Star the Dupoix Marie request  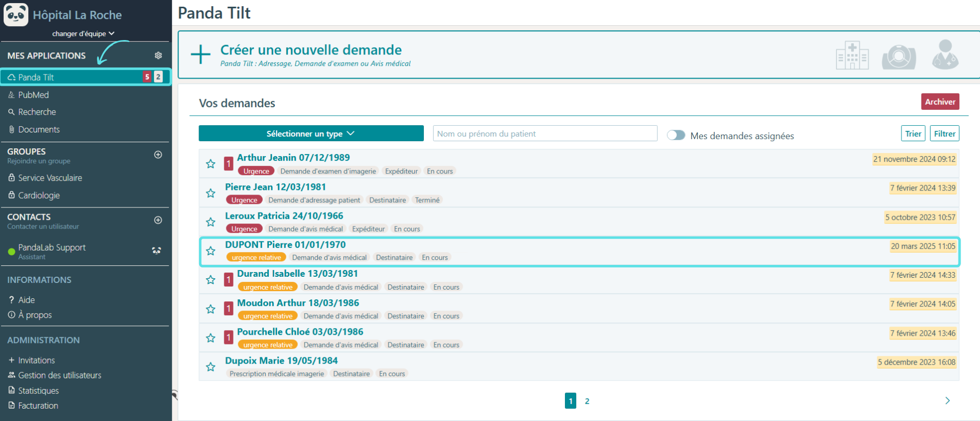coord(211,367)
